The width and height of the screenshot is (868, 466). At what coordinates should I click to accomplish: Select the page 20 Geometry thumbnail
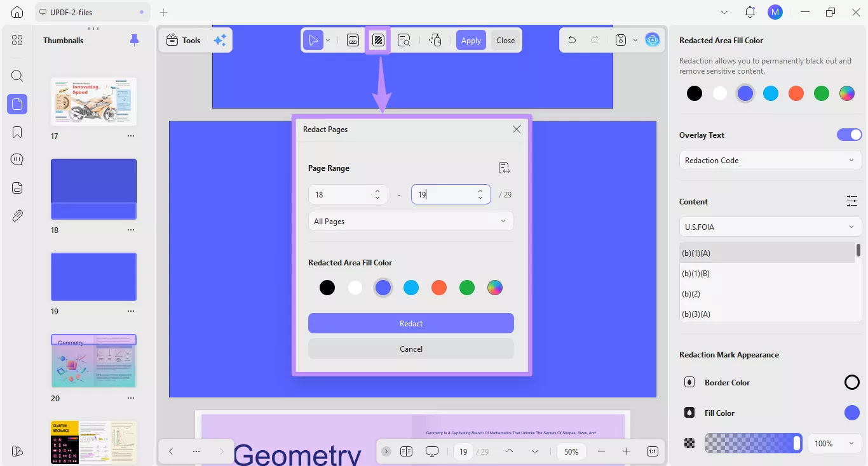point(93,361)
